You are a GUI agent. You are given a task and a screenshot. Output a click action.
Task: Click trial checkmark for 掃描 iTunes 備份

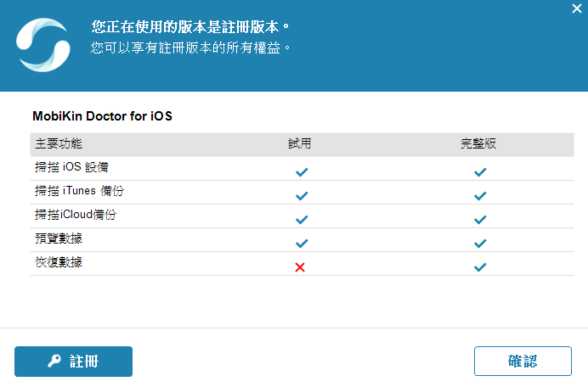click(x=300, y=195)
